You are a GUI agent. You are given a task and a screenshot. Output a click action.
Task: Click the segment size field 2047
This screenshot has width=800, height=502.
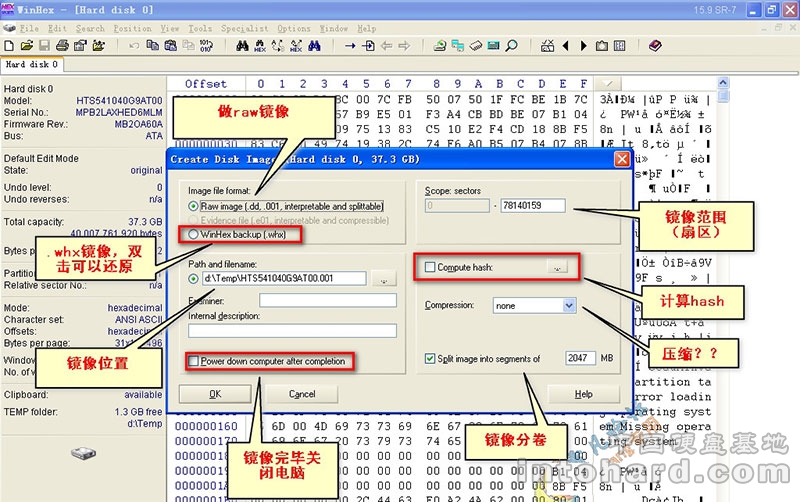pyautogui.click(x=580, y=358)
